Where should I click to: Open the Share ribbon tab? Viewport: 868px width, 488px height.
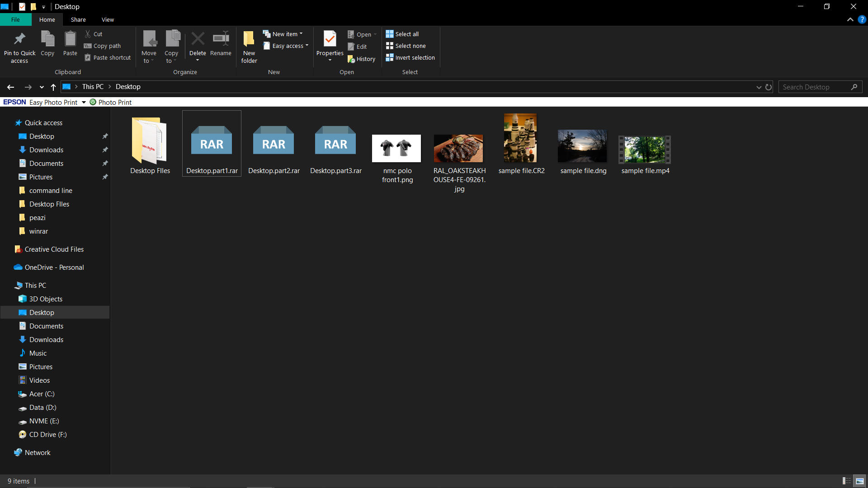(x=78, y=19)
